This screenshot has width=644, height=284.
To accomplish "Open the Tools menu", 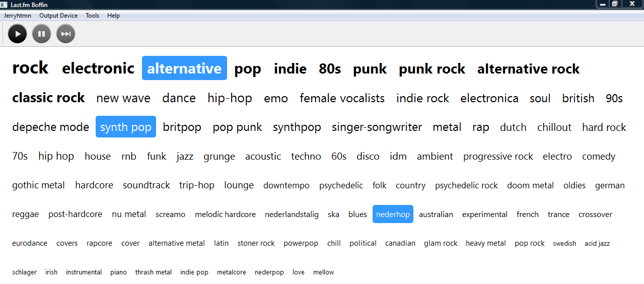I will click(92, 16).
